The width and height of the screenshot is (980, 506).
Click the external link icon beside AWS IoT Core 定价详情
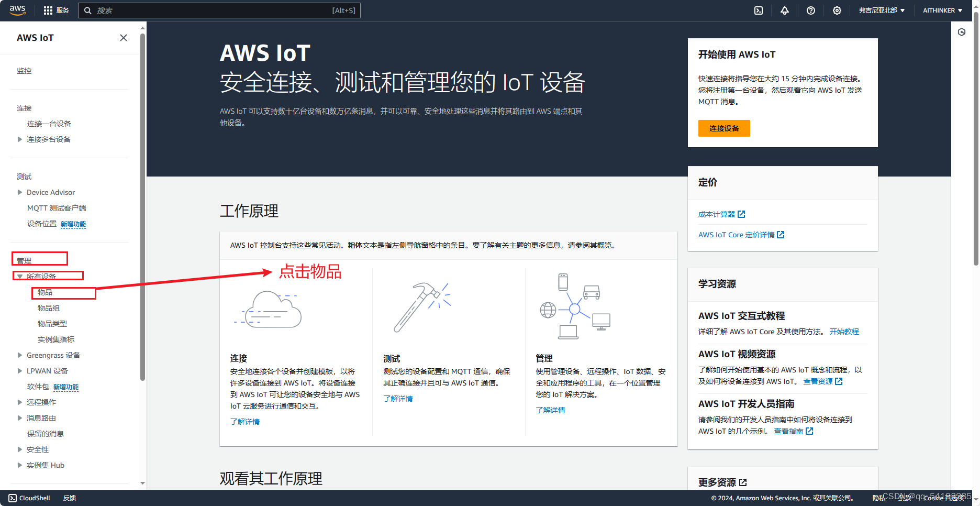(781, 235)
